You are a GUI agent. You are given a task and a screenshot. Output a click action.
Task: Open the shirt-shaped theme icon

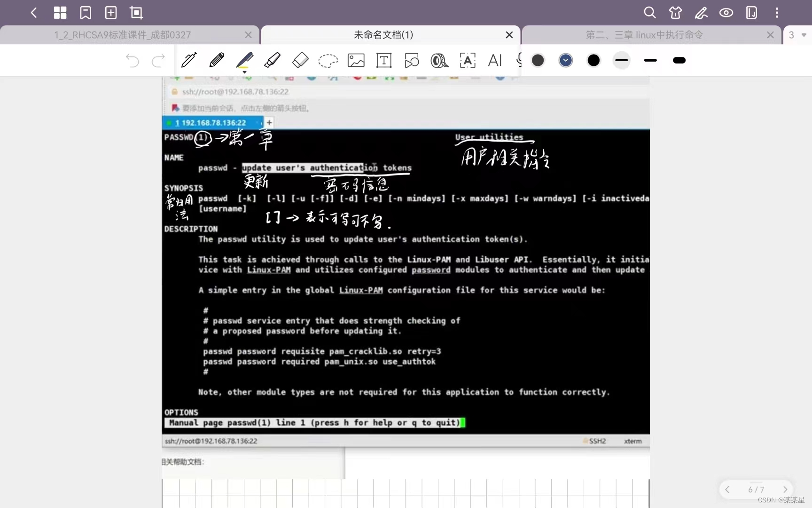click(x=675, y=13)
